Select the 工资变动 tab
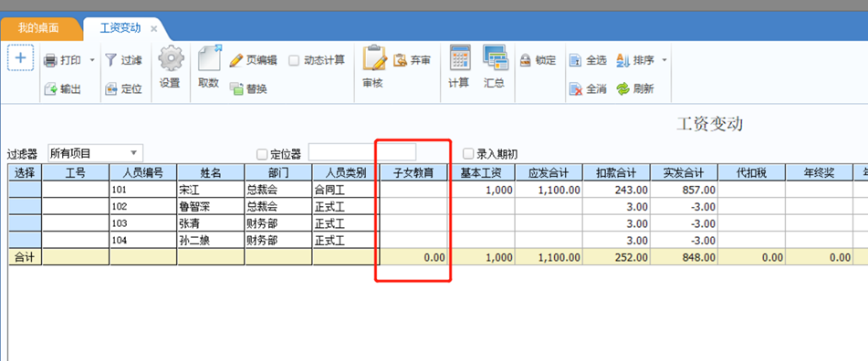 [120, 28]
